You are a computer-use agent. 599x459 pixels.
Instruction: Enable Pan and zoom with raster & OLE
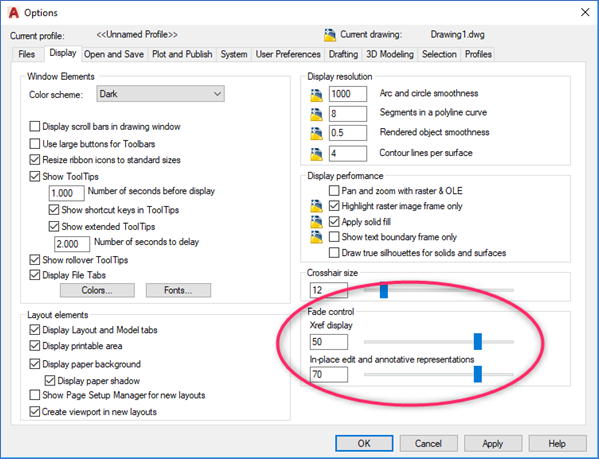(334, 190)
